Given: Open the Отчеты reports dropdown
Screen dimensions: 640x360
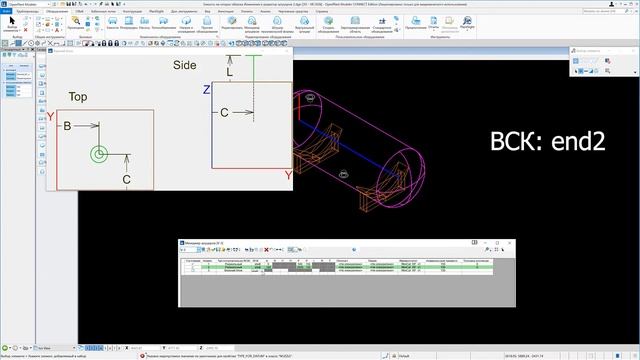Looking at the screenshot, I should (x=433, y=23).
